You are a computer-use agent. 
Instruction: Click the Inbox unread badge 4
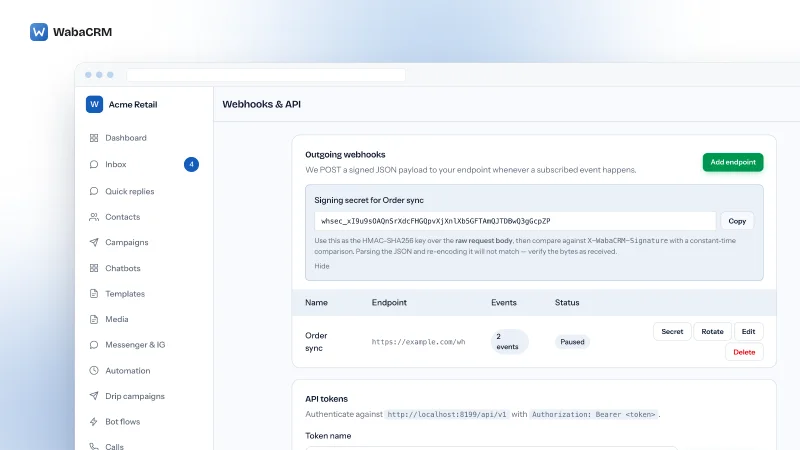(x=191, y=164)
